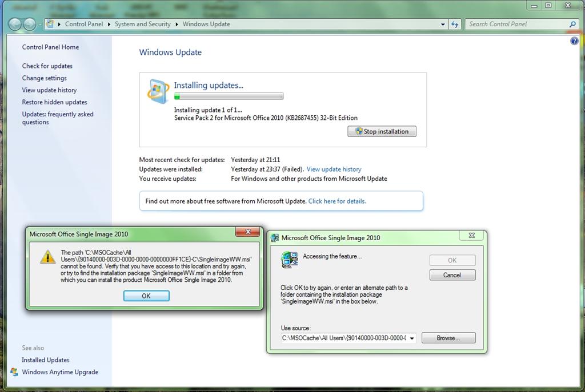Click the update installation progress bar
585x392 pixels.
pyautogui.click(x=229, y=96)
